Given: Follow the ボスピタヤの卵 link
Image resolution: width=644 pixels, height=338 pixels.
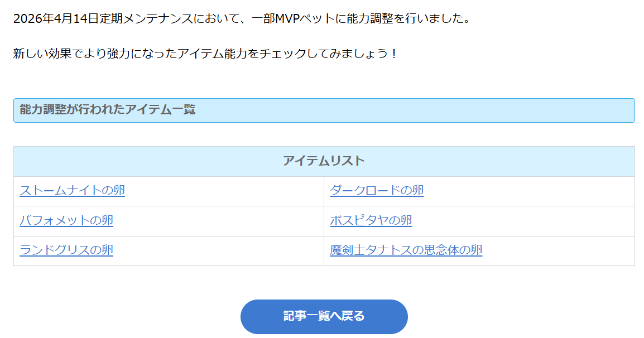Looking at the screenshot, I should click(371, 220).
